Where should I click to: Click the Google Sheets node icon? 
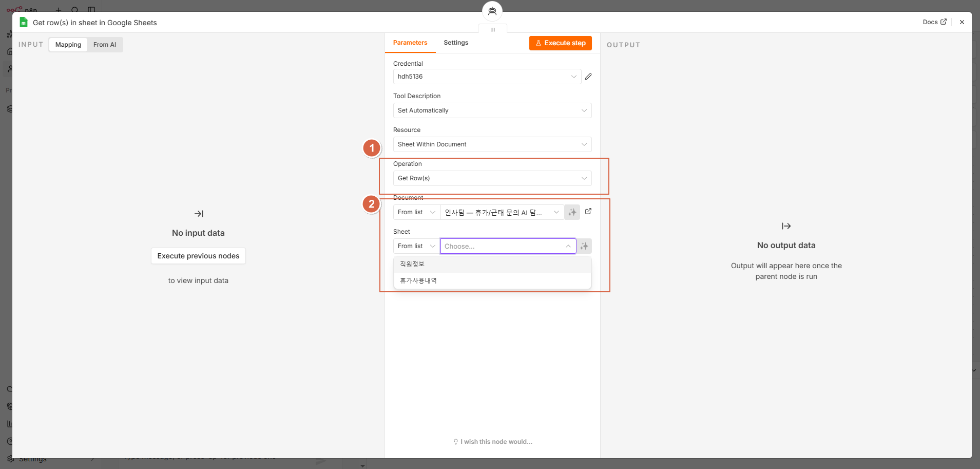(x=23, y=22)
